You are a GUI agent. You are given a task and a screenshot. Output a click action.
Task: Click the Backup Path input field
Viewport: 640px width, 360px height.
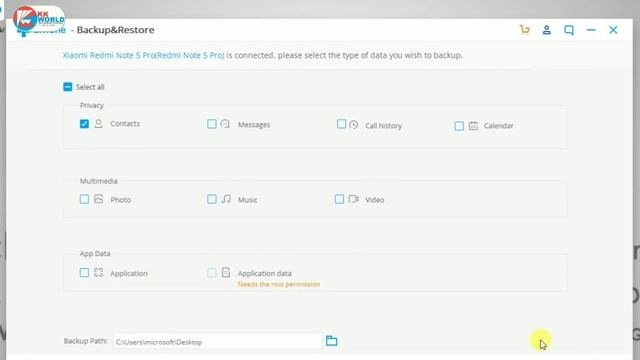click(x=218, y=342)
